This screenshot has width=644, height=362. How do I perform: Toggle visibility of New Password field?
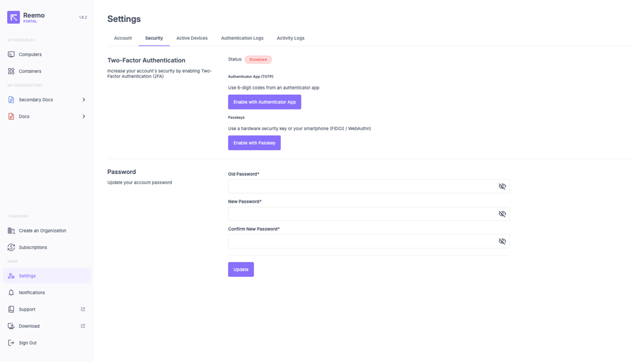coord(502,214)
